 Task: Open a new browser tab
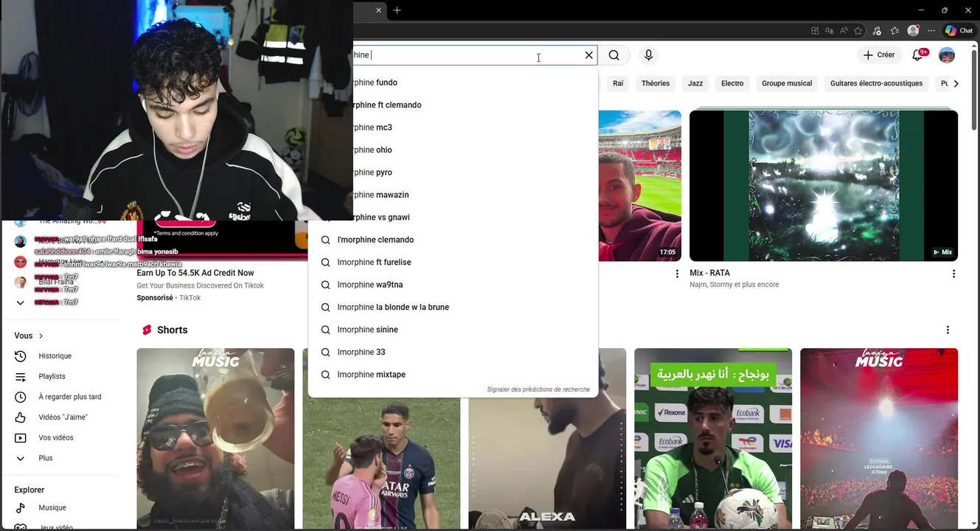click(397, 10)
